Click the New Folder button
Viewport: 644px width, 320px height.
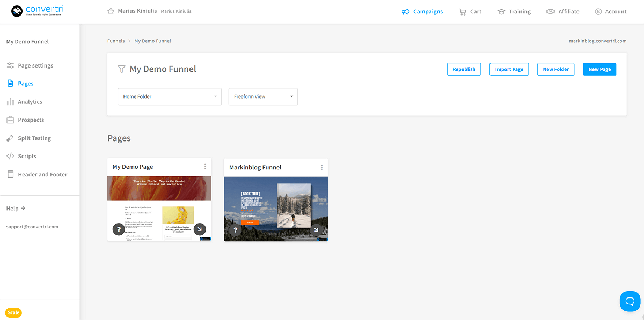point(556,69)
